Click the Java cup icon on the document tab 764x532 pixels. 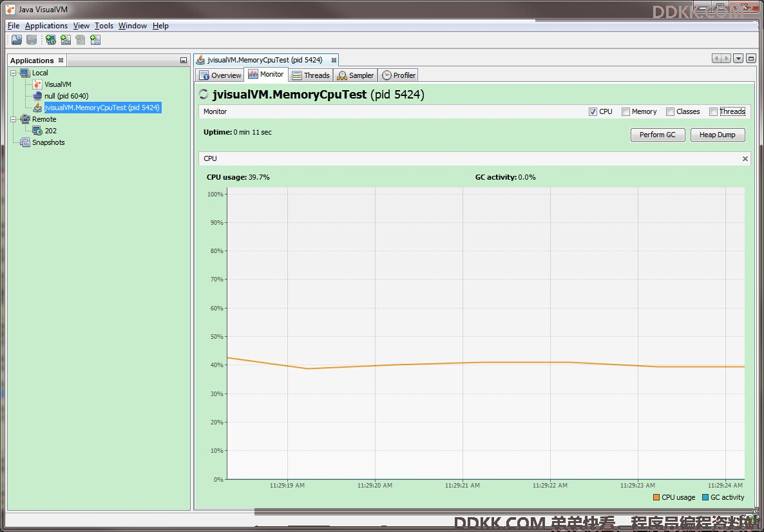(200, 60)
